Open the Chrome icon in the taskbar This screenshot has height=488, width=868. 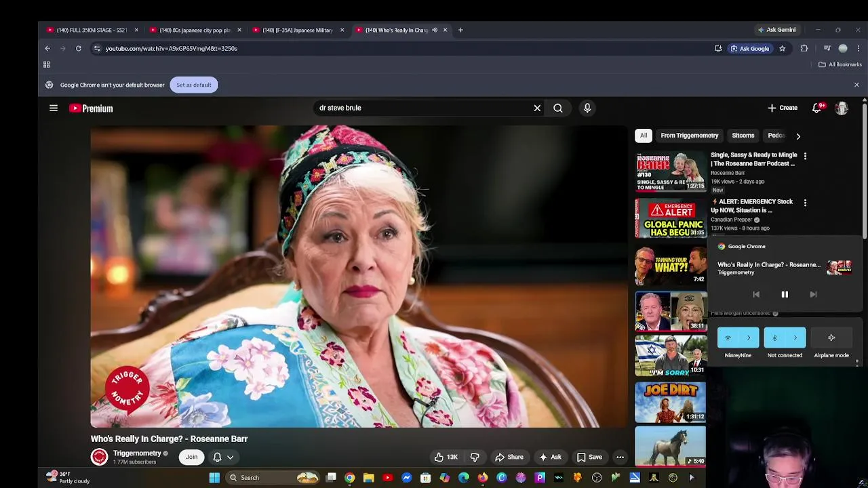click(349, 478)
